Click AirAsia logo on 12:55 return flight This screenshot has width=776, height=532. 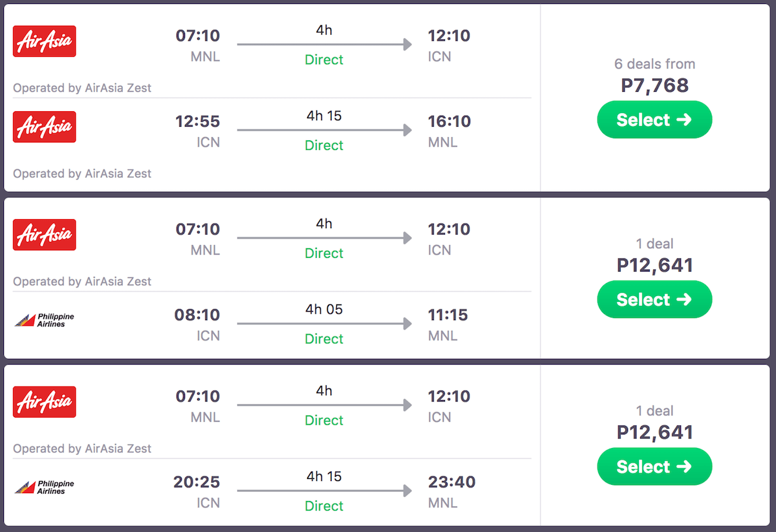click(45, 127)
